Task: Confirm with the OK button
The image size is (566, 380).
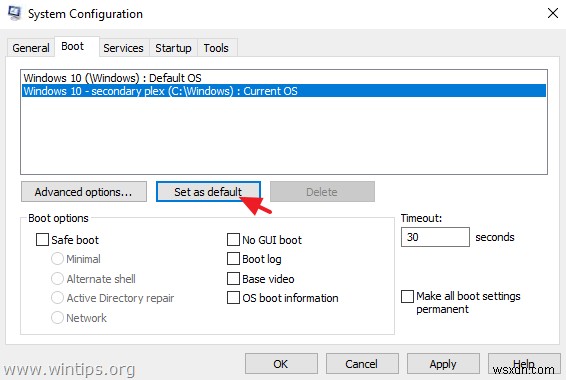Action: pos(281,364)
